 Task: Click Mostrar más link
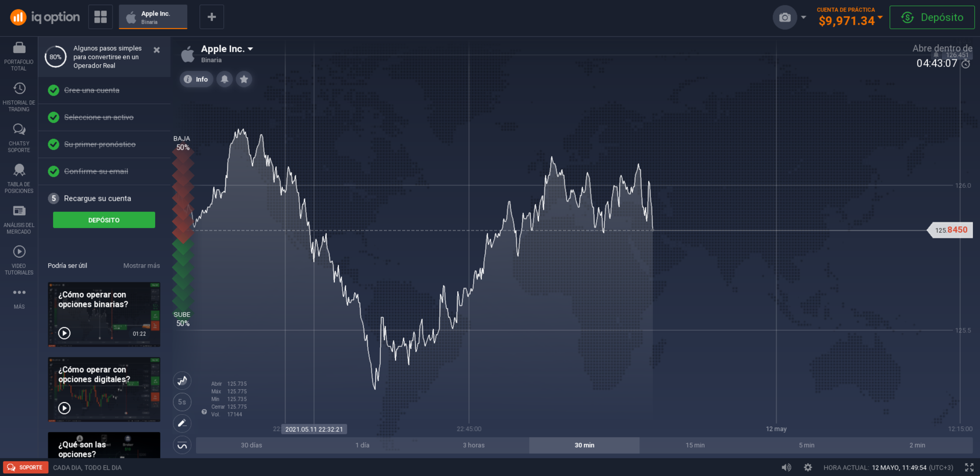coord(141,265)
